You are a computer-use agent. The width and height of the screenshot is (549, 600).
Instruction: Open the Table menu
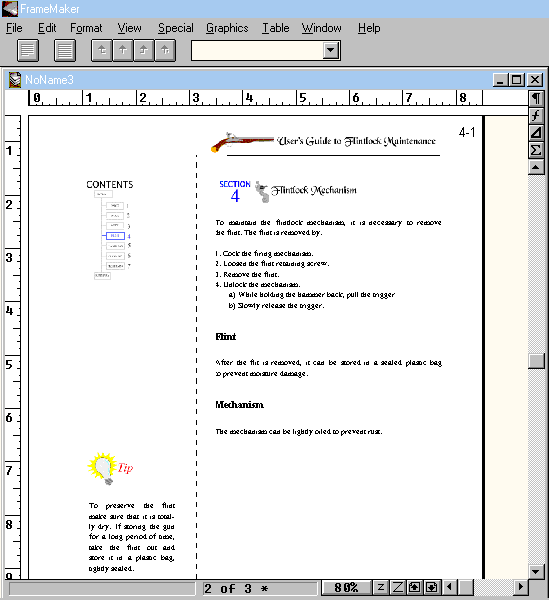click(x=275, y=28)
